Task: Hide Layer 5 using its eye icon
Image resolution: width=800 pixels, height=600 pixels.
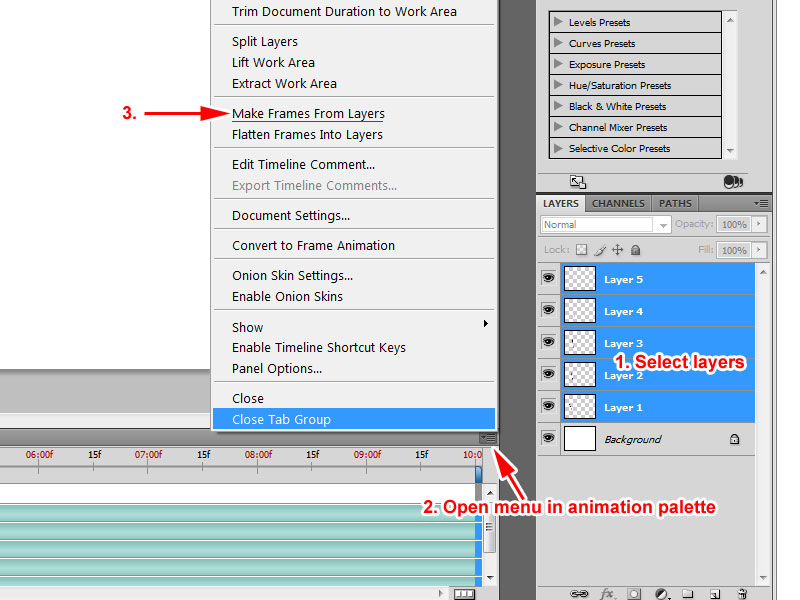Action: pos(548,279)
